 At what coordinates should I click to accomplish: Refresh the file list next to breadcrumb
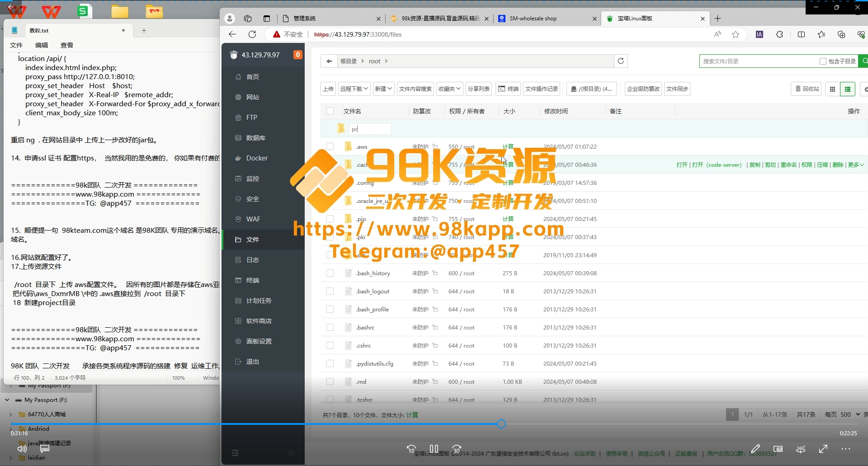(x=621, y=61)
